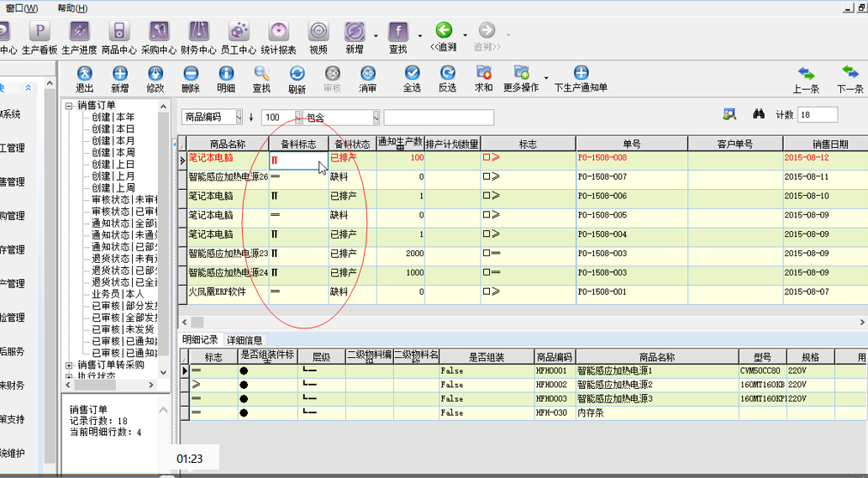
Task: Switch to the 详细信息 tab
Action: (x=245, y=340)
